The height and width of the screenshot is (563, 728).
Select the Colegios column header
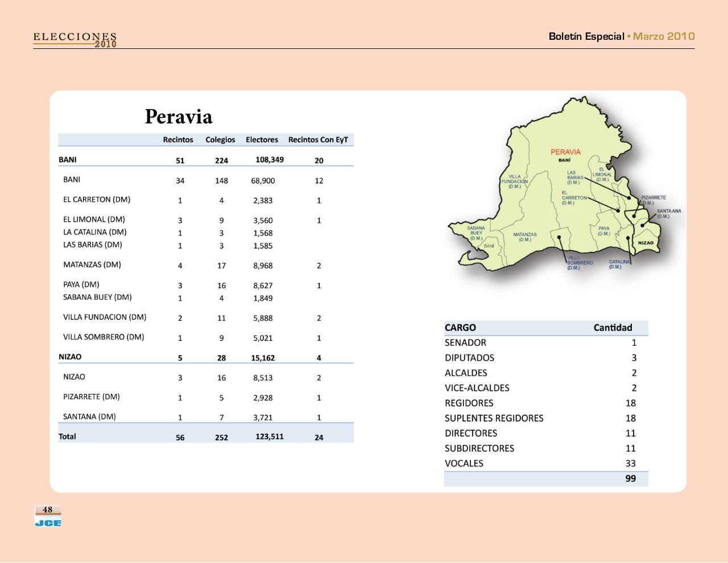click(x=220, y=140)
